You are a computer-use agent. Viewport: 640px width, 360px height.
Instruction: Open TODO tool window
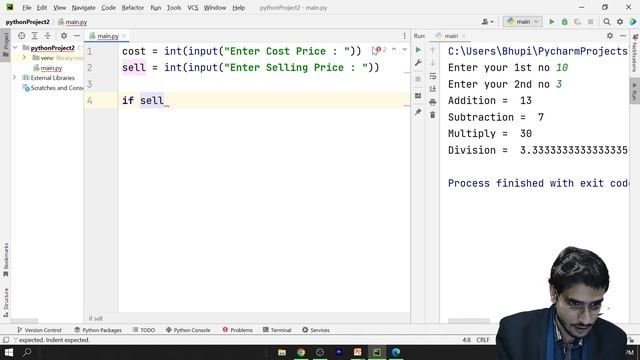point(144,330)
